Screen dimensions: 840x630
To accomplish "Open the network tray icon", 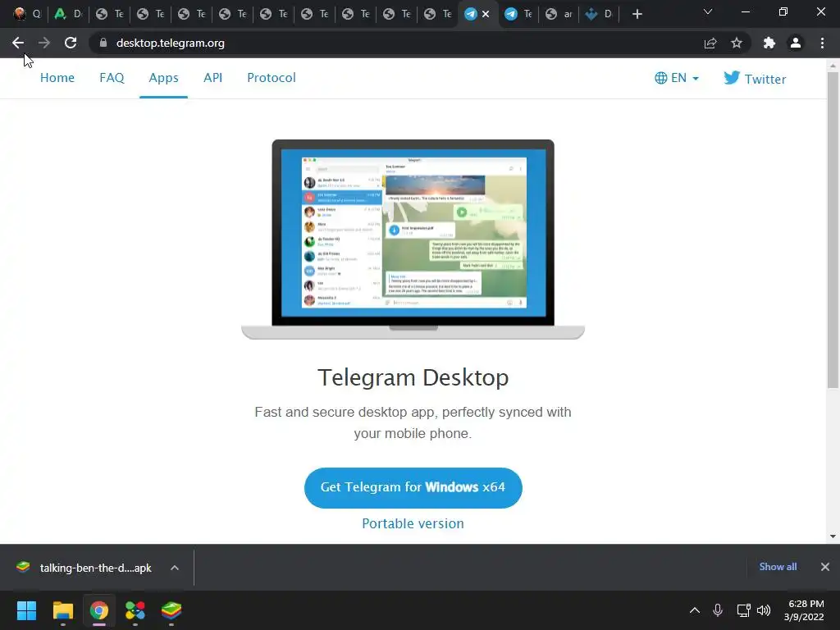I will tap(743, 610).
